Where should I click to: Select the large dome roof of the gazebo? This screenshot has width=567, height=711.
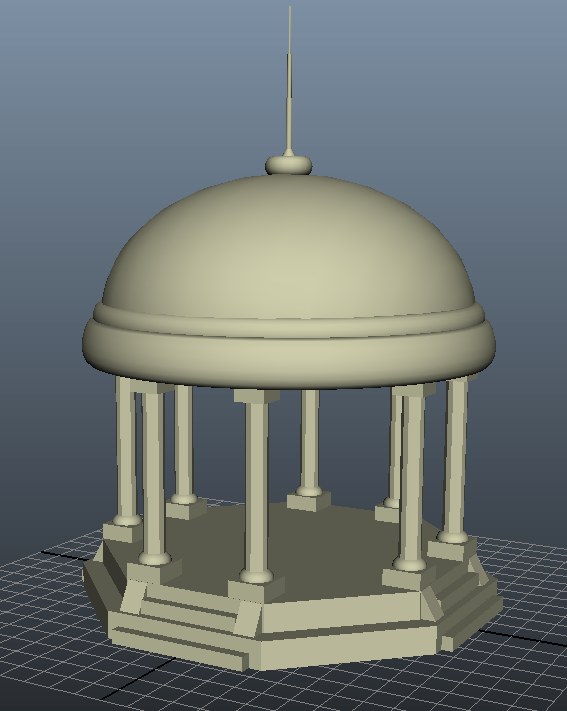click(289, 245)
